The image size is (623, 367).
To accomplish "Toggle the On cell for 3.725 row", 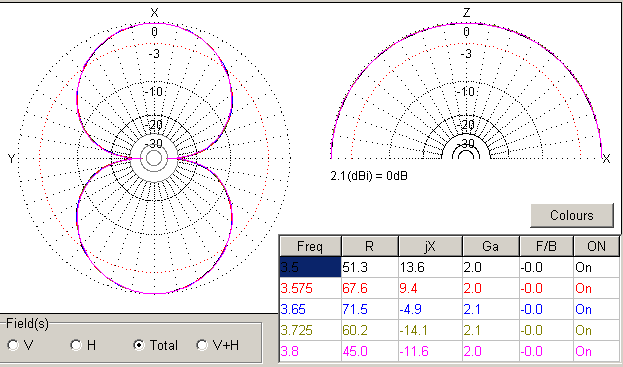I will point(596,330).
